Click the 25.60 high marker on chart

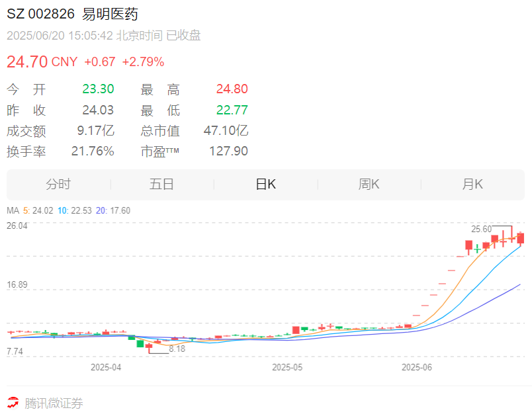click(x=481, y=229)
